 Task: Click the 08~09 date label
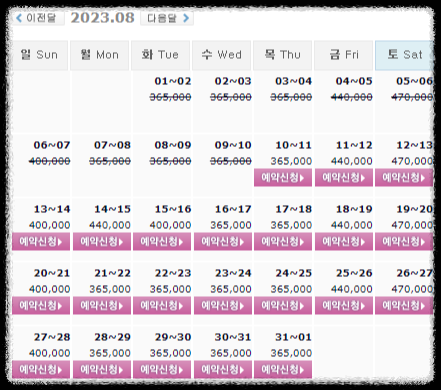(x=173, y=145)
